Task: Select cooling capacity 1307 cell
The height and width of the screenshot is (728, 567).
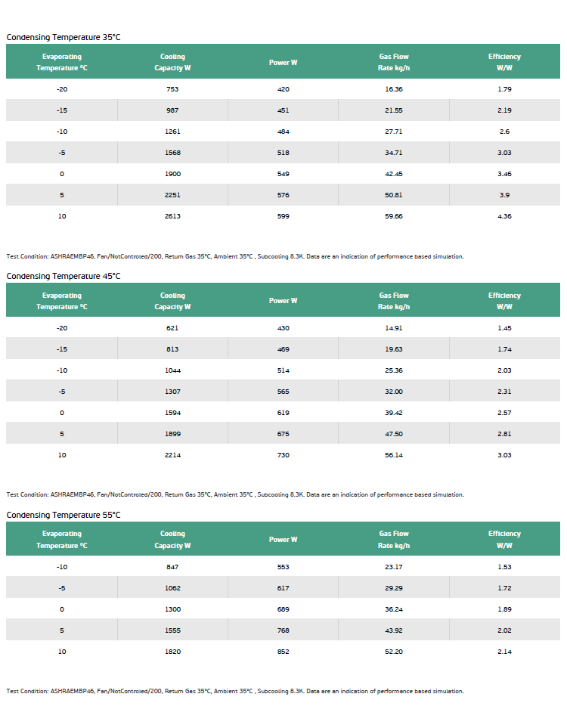Action: (172, 392)
